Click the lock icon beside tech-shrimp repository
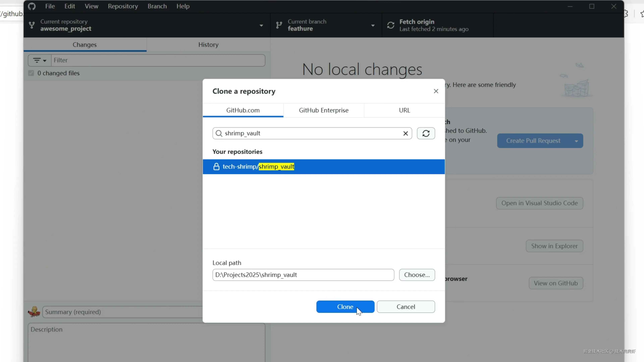The image size is (644, 362). [216, 167]
